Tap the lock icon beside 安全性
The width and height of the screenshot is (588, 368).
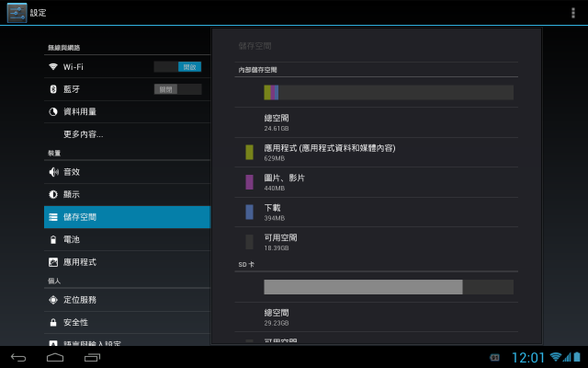click(53, 322)
